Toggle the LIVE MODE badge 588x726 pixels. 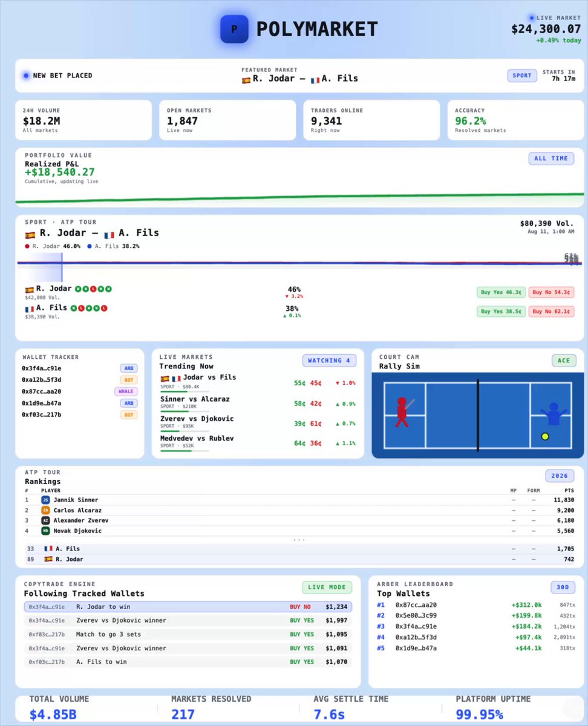tap(327, 587)
